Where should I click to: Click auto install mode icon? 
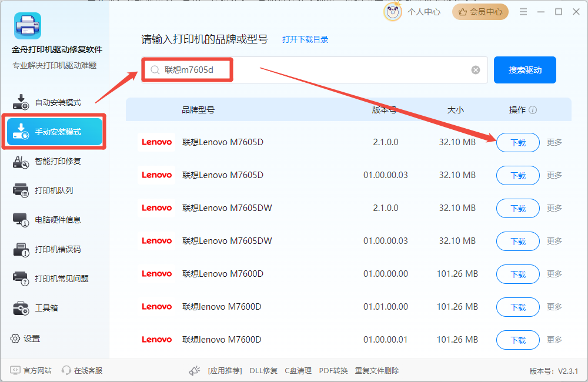(21, 102)
